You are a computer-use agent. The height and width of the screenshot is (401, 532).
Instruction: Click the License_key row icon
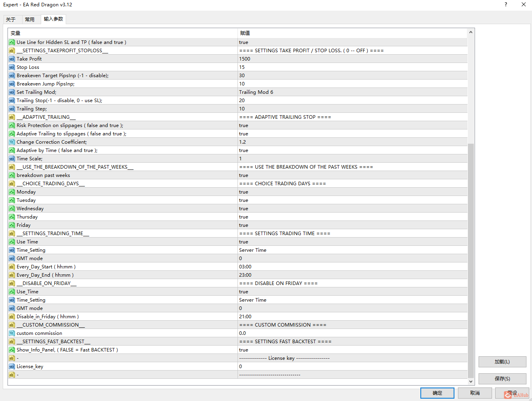(x=12, y=367)
